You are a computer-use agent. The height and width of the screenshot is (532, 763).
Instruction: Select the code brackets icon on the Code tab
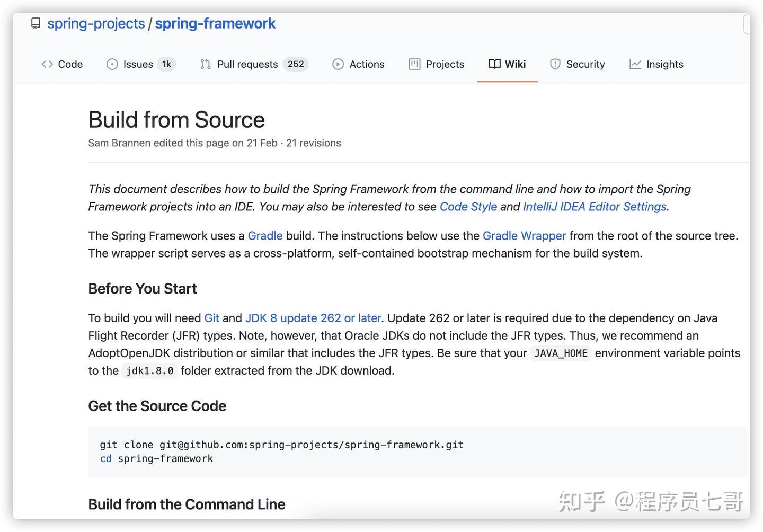pyautogui.click(x=47, y=64)
